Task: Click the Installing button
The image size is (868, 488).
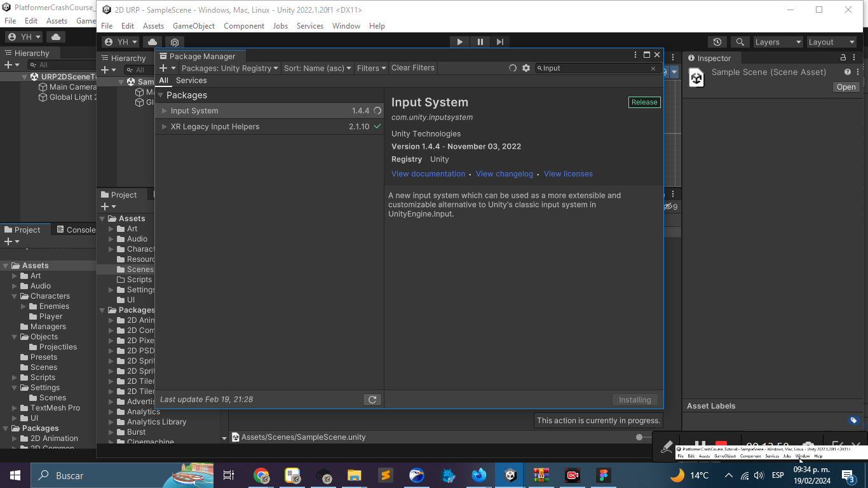Action: 635,400
